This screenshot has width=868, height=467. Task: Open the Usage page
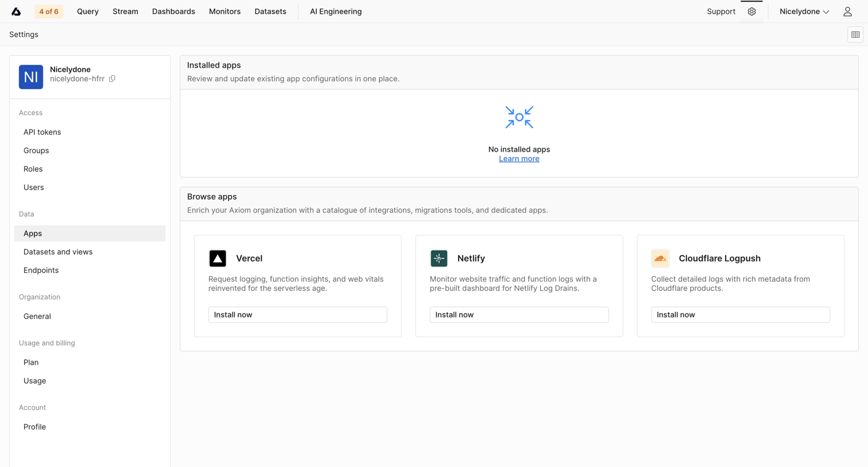point(90,381)
